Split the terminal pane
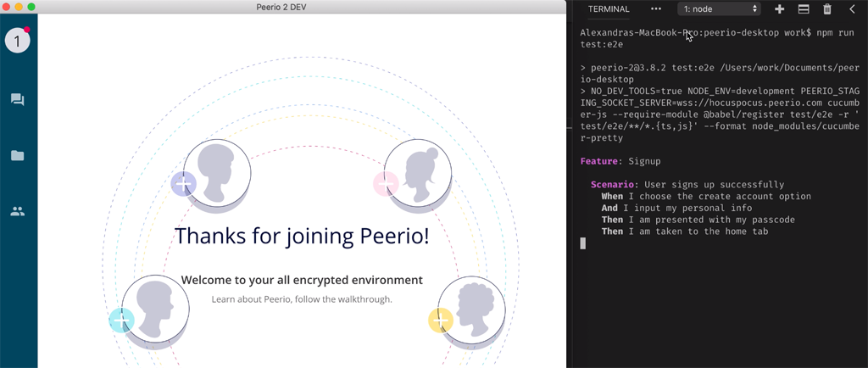 [804, 8]
